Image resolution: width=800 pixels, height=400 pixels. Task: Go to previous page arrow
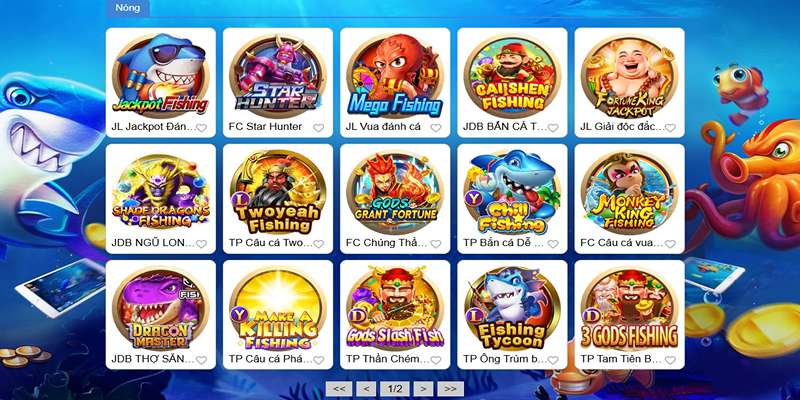coord(366,389)
